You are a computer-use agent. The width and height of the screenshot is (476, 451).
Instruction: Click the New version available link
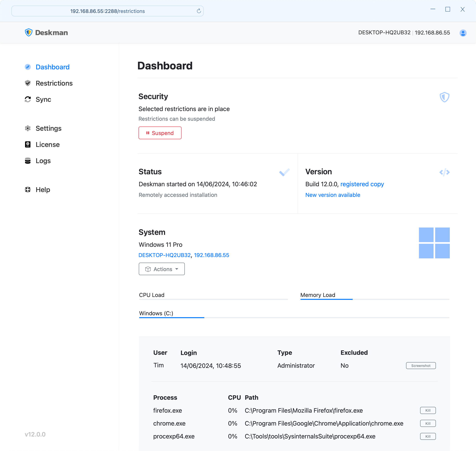(x=333, y=195)
